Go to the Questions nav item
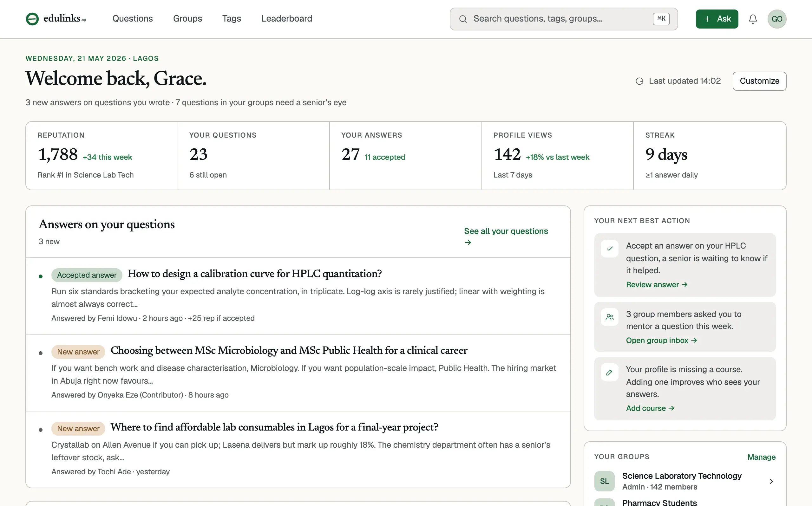The height and width of the screenshot is (506, 812). pyautogui.click(x=133, y=19)
